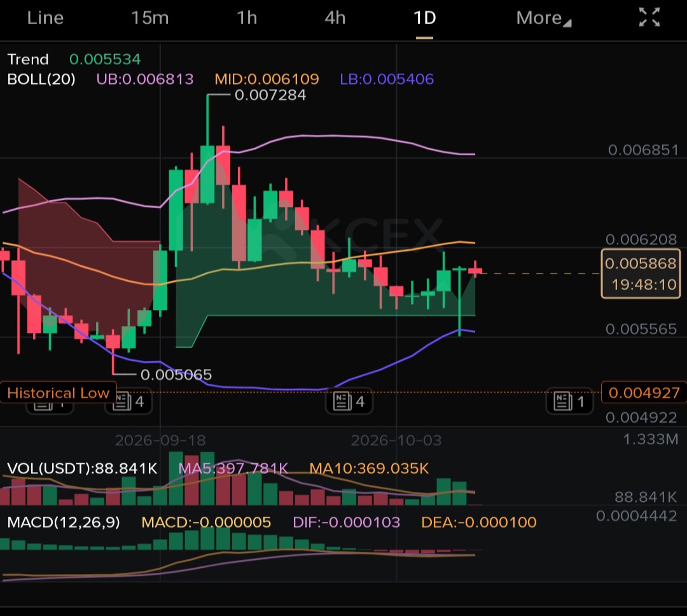Open the news marker with 4 beside Historical Low

tap(128, 401)
